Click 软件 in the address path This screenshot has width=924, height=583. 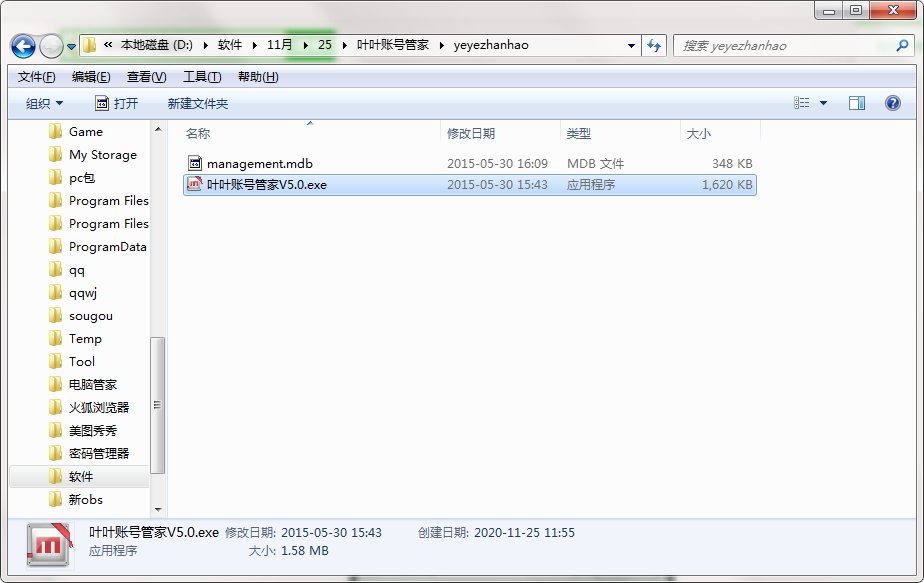click(x=230, y=45)
